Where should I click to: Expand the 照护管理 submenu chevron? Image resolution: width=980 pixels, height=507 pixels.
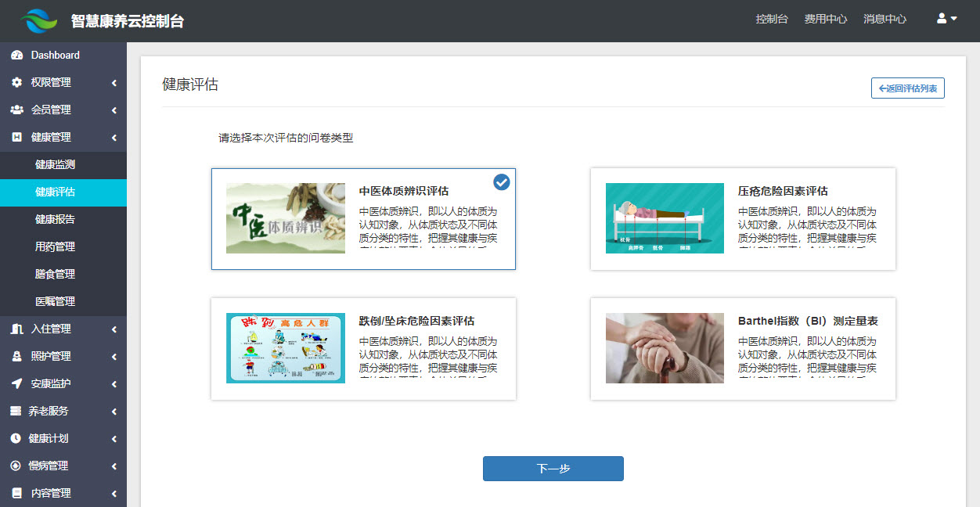[x=114, y=357]
